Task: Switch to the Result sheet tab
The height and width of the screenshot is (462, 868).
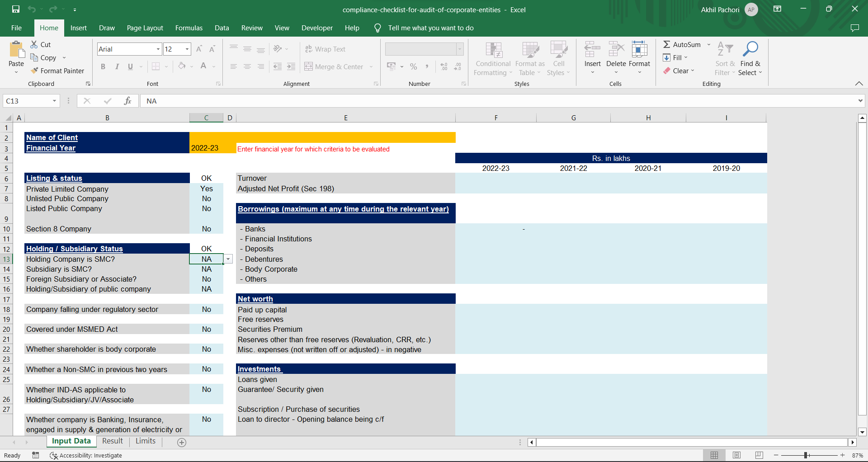Action: point(112,441)
